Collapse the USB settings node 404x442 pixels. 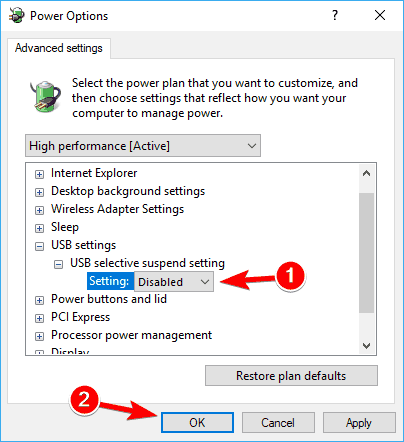coord(39,246)
